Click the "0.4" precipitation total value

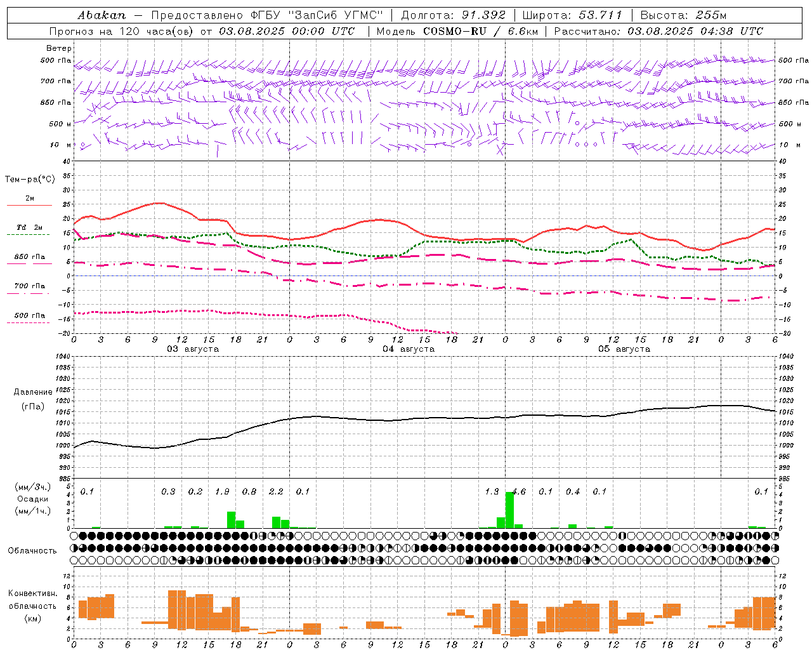(573, 491)
